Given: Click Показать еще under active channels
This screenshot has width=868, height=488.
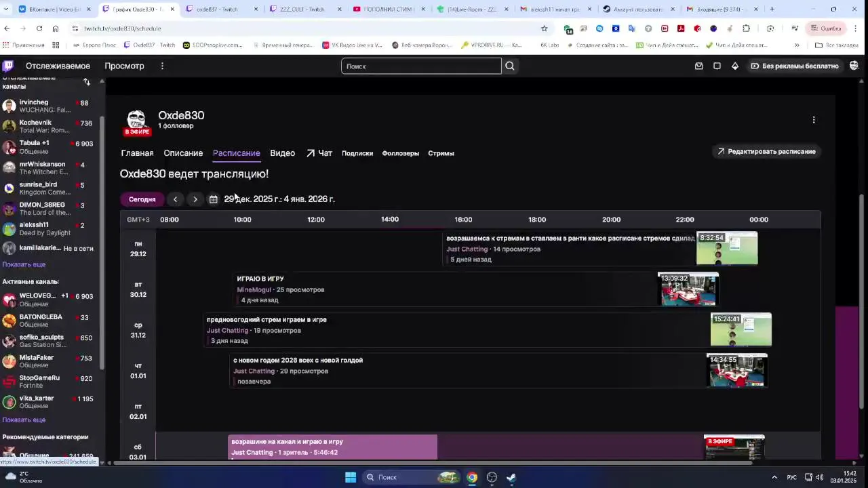Looking at the screenshot, I should tap(24, 420).
